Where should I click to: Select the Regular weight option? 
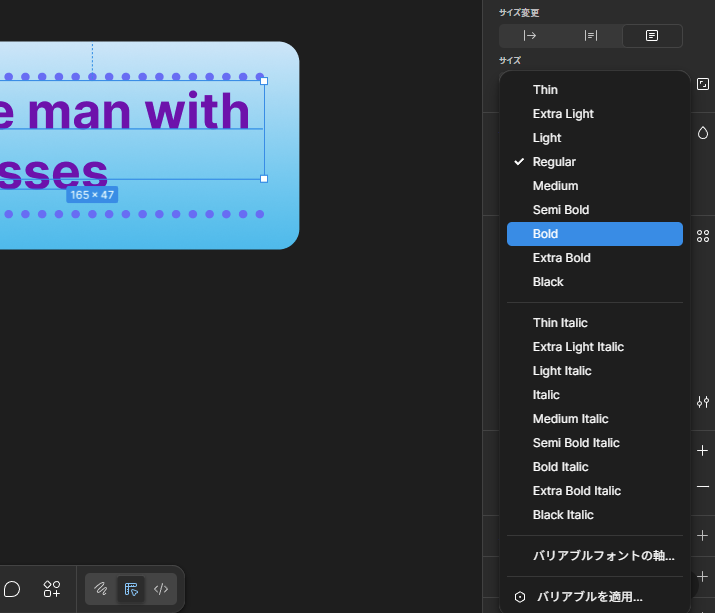[x=554, y=162]
